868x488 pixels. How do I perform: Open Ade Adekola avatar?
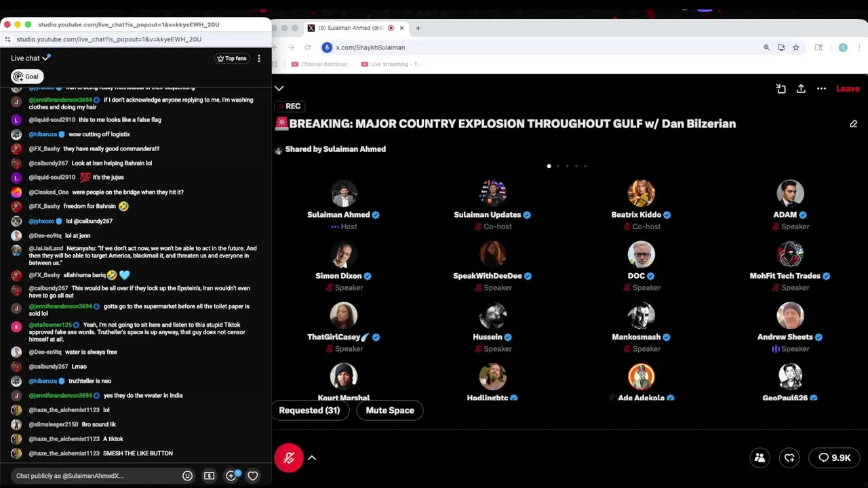[641, 377]
